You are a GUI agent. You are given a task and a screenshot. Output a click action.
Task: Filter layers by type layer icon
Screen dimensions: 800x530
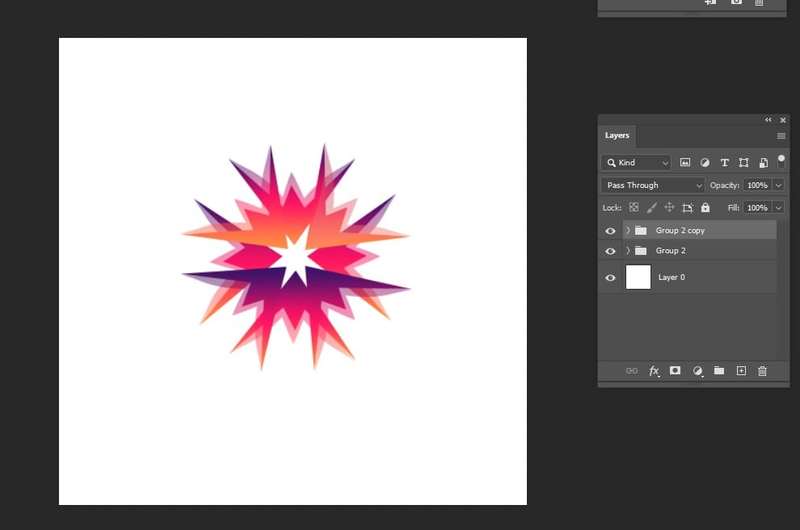(724, 163)
